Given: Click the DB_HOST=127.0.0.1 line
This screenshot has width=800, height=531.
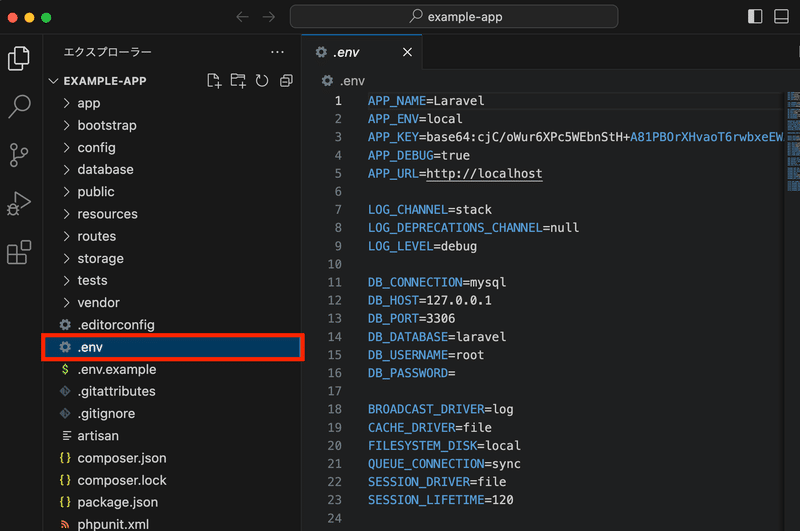Looking at the screenshot, I should pos(430,300).
